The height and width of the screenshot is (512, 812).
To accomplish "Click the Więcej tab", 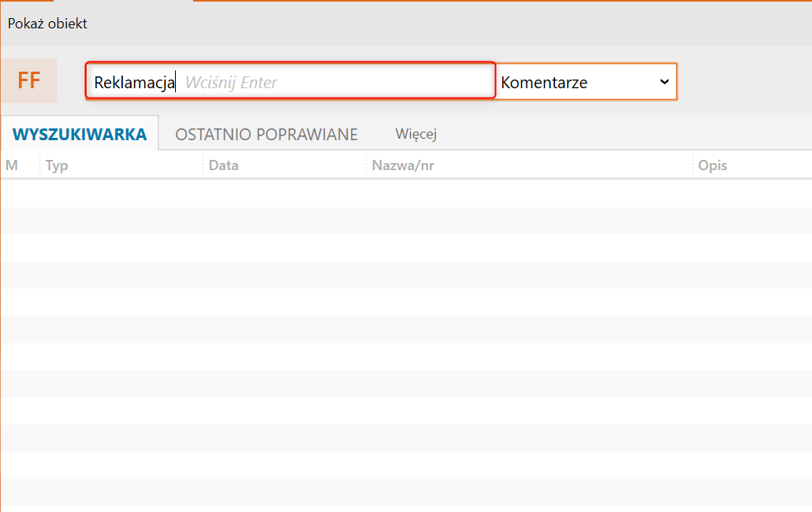I will pyautogui.click(x=415, y=134).
